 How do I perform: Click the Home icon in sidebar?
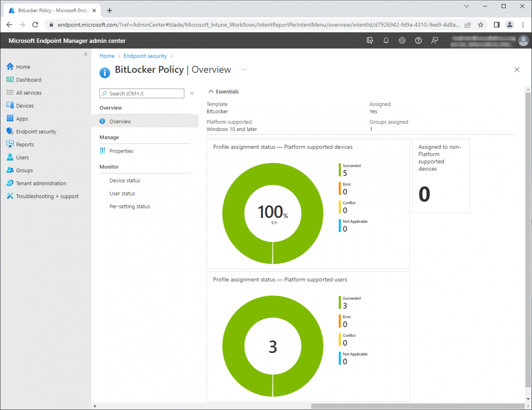point(10,67)
